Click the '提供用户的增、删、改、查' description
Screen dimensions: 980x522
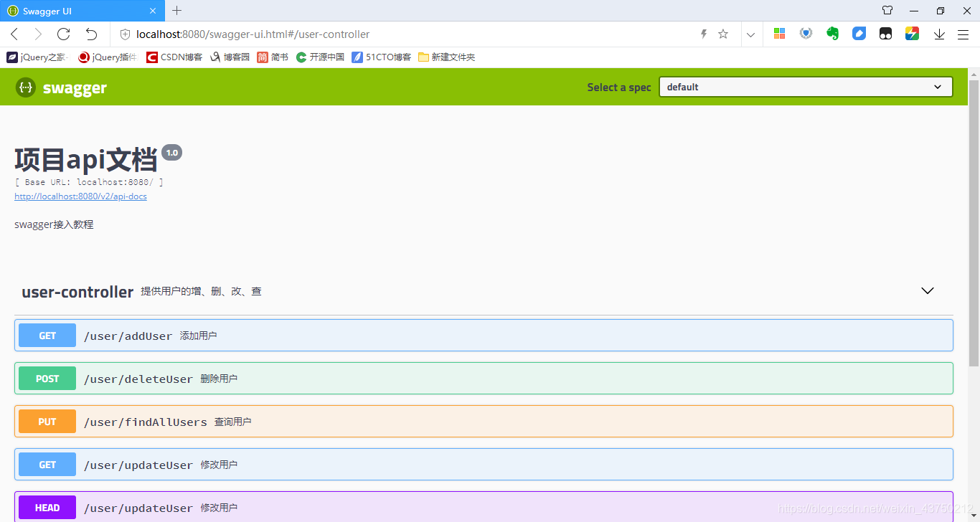pyautogui.click(x=201, y=292)
